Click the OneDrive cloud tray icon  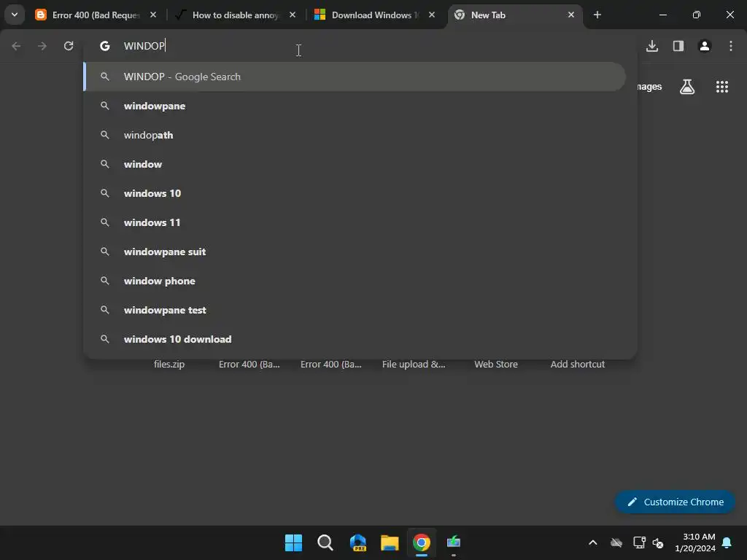click(616, 542)
